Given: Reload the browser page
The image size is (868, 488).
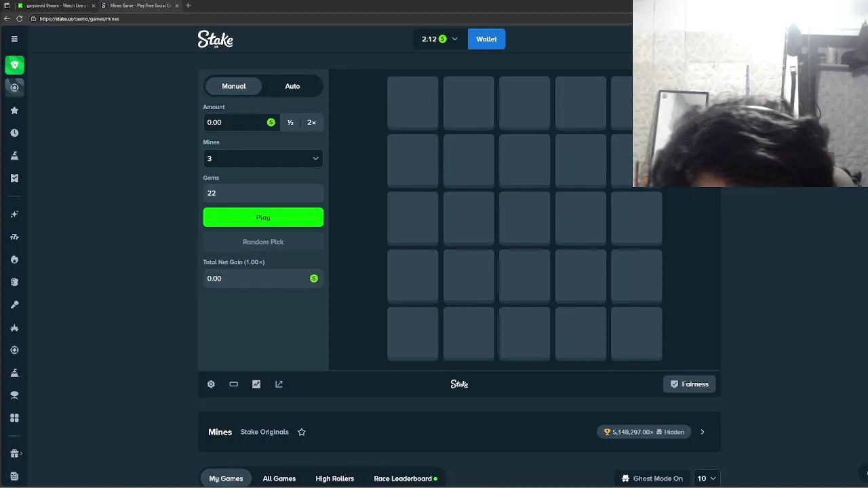Looking at the screenshot, I should click(x=19, y=19).
